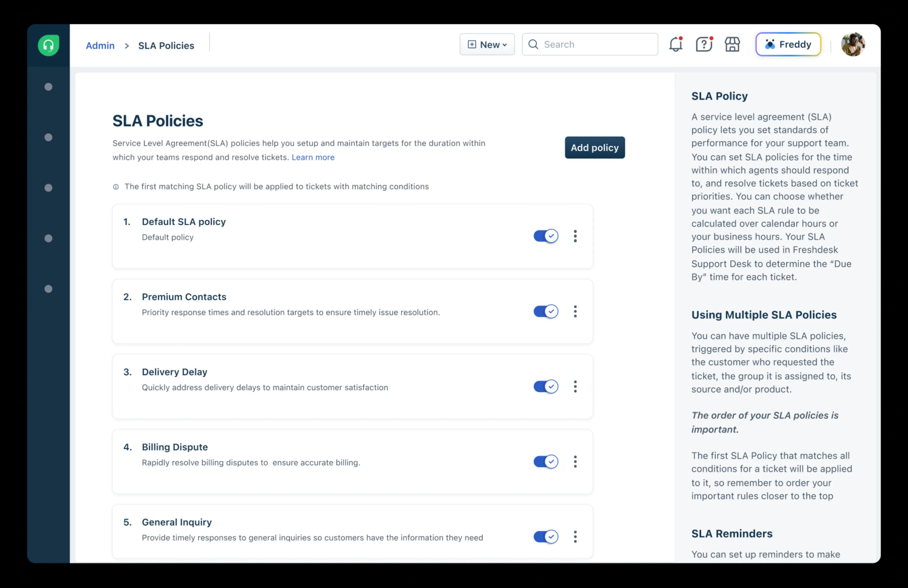
Task: Click the first sidebar navigation dot
Action: (49, 87)
